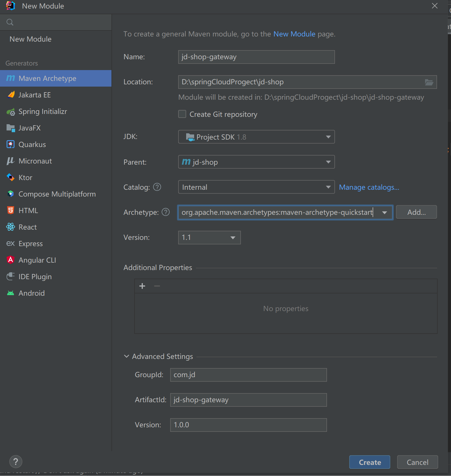
Task: Focus the generator search field
Action: [x=56, y=22]
